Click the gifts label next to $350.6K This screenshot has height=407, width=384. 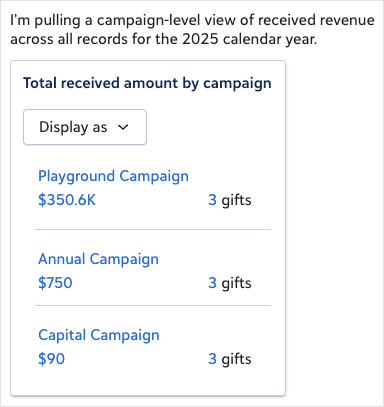(236, 200)
